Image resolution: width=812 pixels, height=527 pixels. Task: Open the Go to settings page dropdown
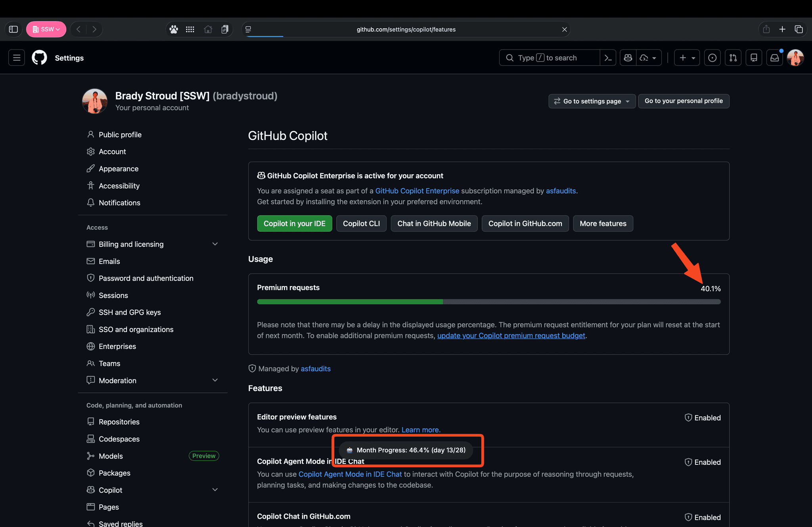[592, 101]
